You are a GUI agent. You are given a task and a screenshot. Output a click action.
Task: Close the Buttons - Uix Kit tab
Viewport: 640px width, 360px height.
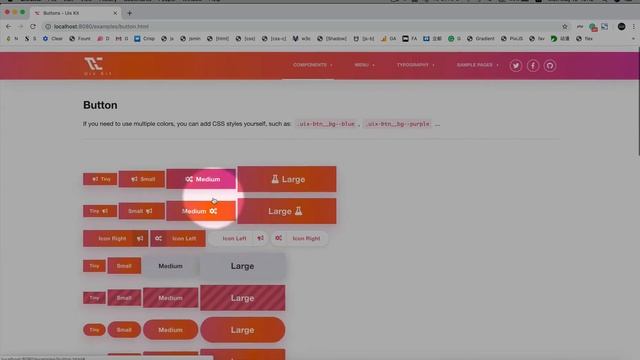115,13
